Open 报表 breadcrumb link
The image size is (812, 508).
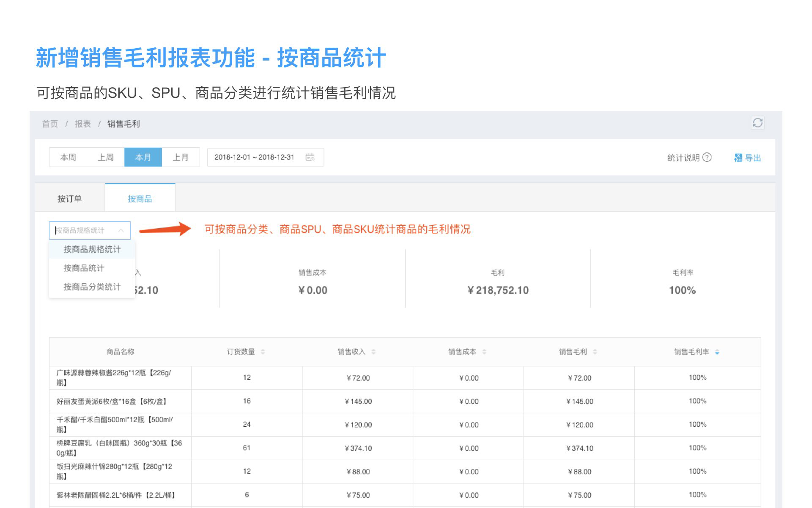click(x=83, y=124)
